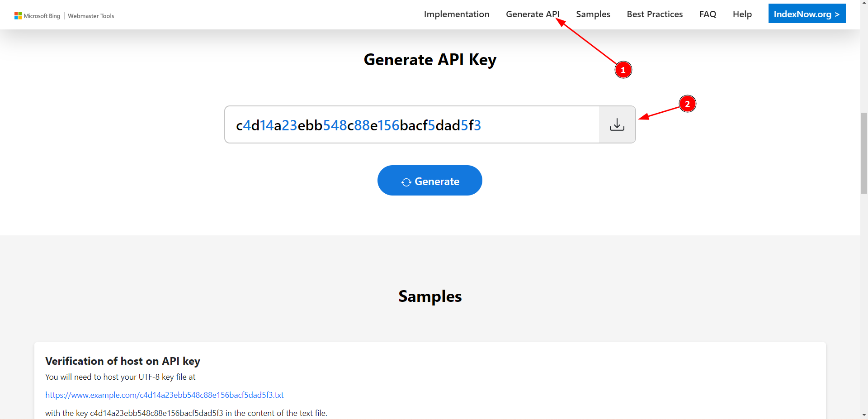The height and width of the screenshot is (420, 868).
Task: Click the Verification of host heading
Action: pos(123,361)
